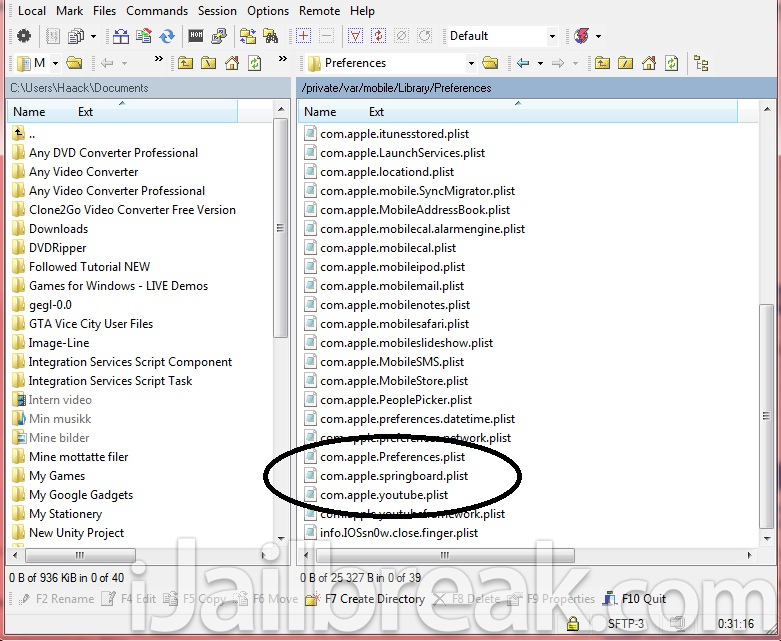Select com.apple.mobilesafari.plist file
Viewport: 781px width, 641px height.
(387, 324)
